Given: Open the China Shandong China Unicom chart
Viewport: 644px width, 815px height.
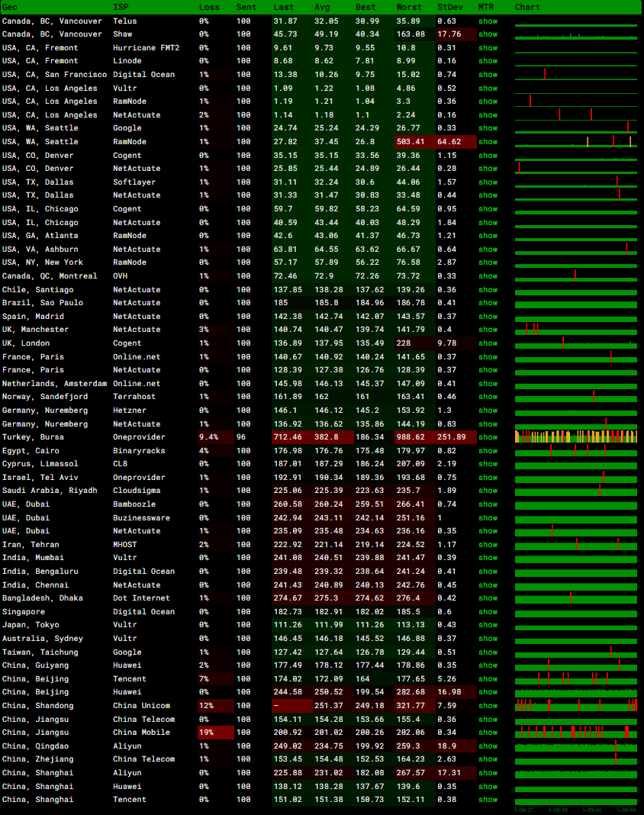Looking at the screenshot, I should tap(576, 705).
